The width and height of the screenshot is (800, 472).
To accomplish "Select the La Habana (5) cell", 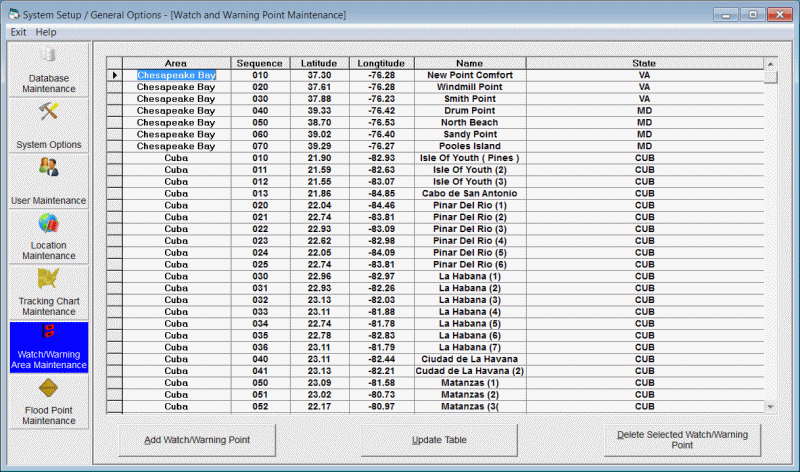I will [x=470, y=324].
